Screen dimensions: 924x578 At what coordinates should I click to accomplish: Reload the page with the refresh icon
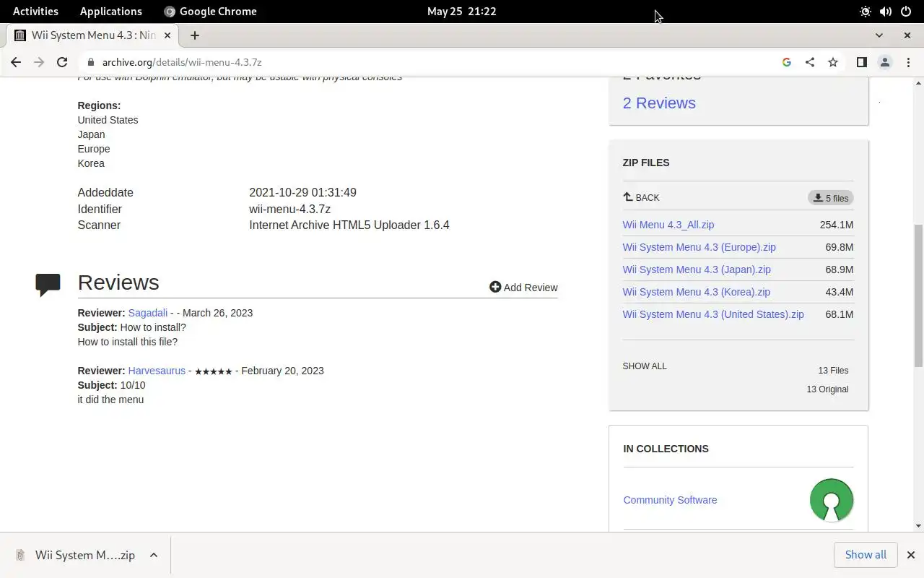[x=62, y=62]
